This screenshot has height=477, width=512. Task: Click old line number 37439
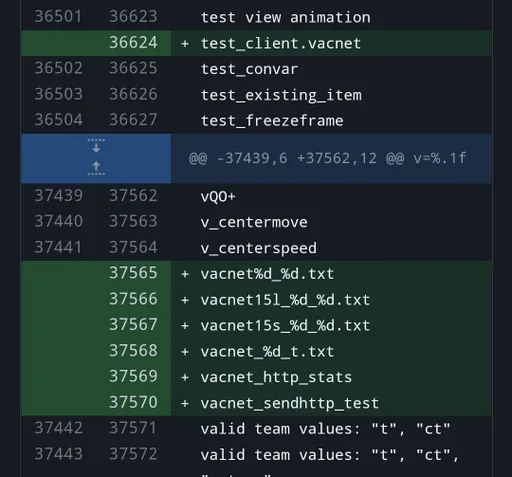58,196
